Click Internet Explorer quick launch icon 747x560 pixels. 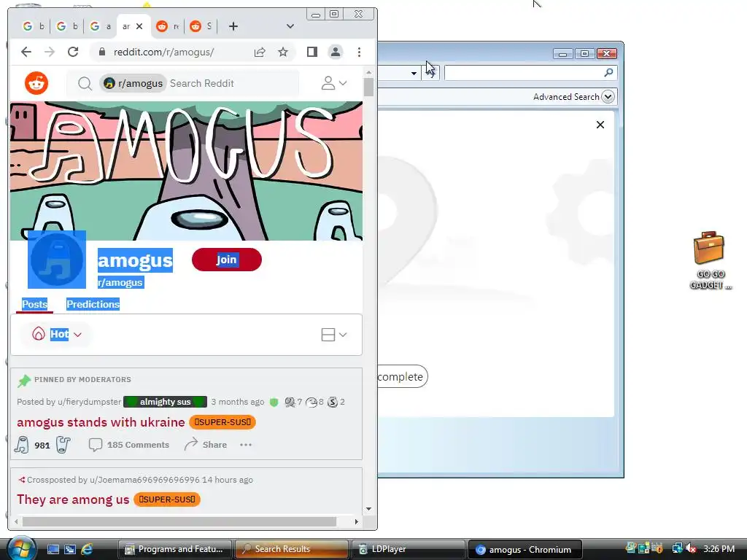87,549
